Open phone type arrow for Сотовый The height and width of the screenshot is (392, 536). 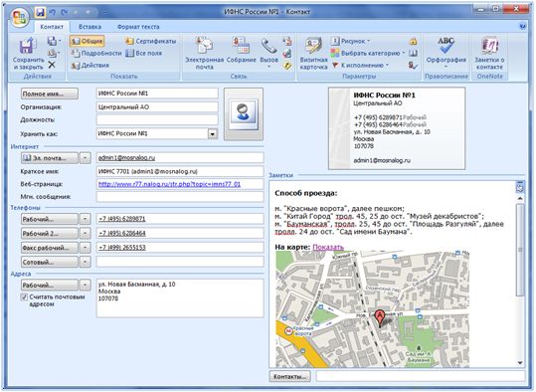(x=86, y=262)
